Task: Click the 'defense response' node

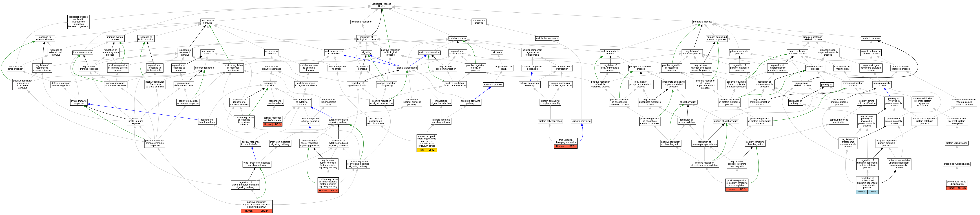Action: (204, 68)
